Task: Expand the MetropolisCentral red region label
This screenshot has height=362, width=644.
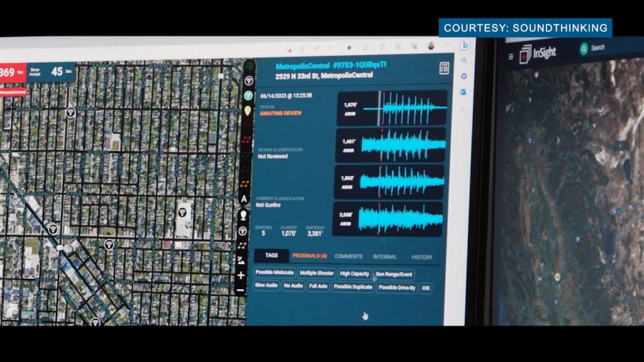Action: [x=13, y=92]
